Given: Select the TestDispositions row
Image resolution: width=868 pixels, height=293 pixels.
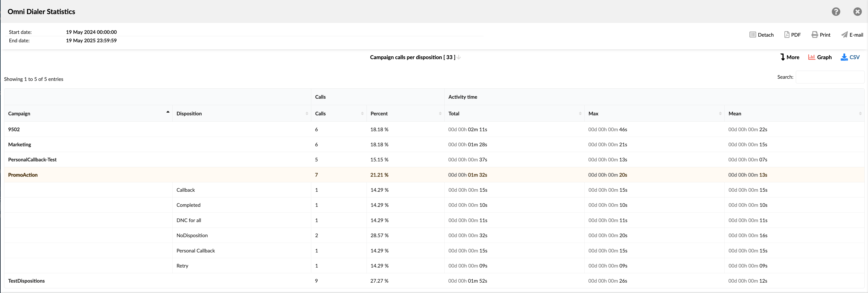Looking at the screenshot, I should pos(26,280).
